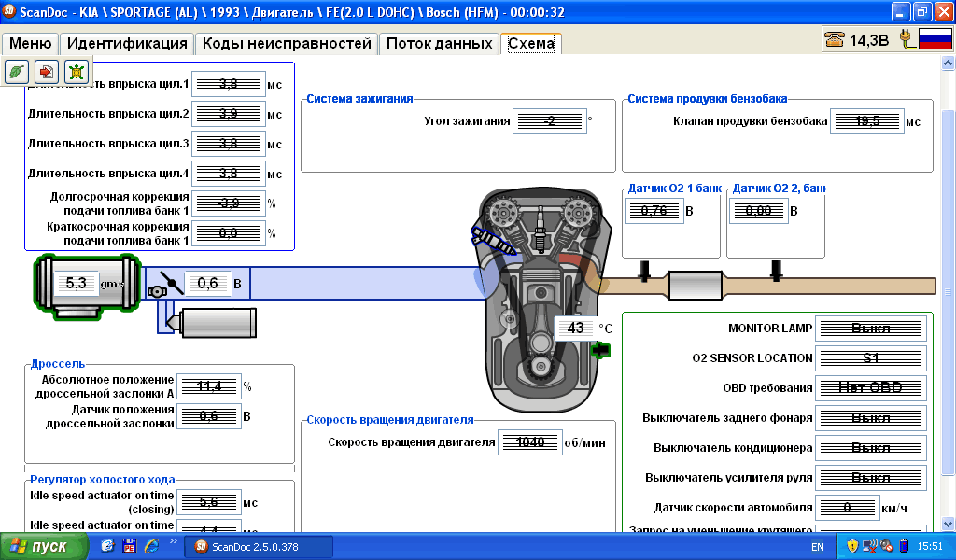This screenshot has width=956, height=560.
Task: Click the green turtle toolbar icon
Action: (76, 72)
